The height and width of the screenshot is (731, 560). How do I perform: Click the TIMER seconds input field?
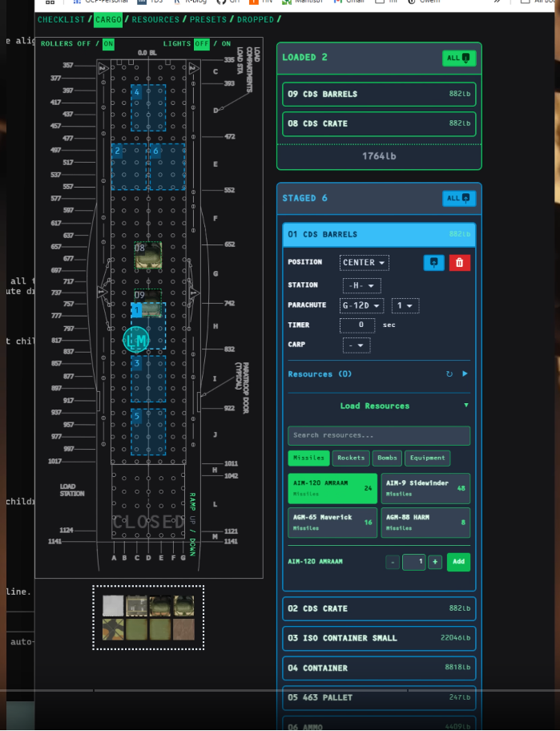tap(357, 325)
